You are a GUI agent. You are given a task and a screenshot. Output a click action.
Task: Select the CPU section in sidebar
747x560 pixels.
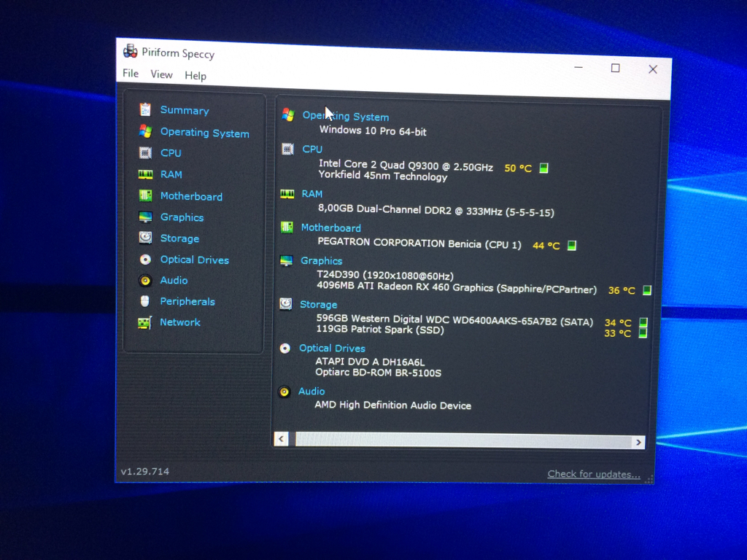tap(171, 153)
